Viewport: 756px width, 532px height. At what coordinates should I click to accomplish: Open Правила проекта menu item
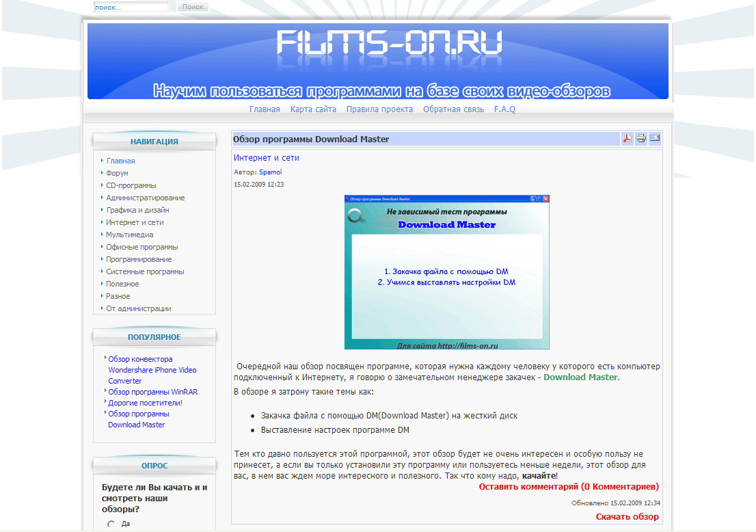click(x=379, y=109)
